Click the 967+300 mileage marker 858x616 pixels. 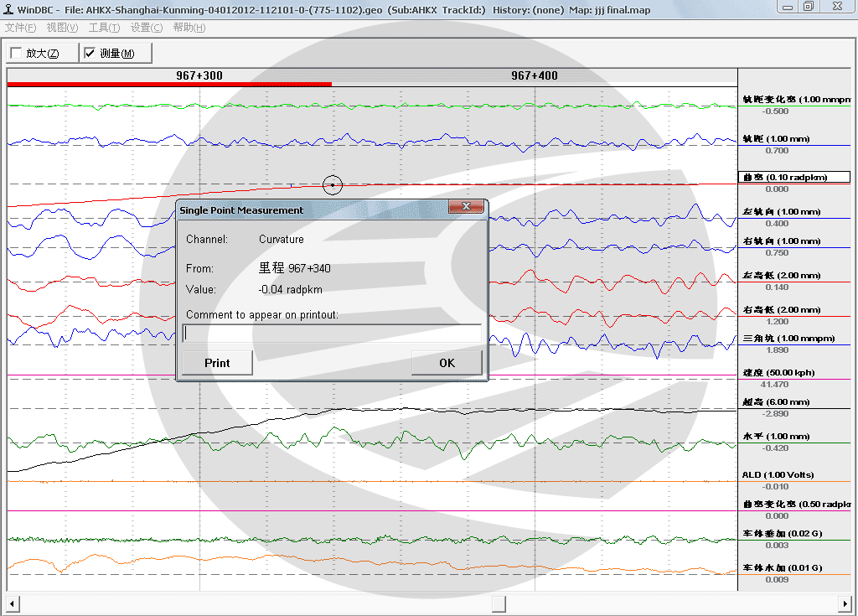(199, 75)
